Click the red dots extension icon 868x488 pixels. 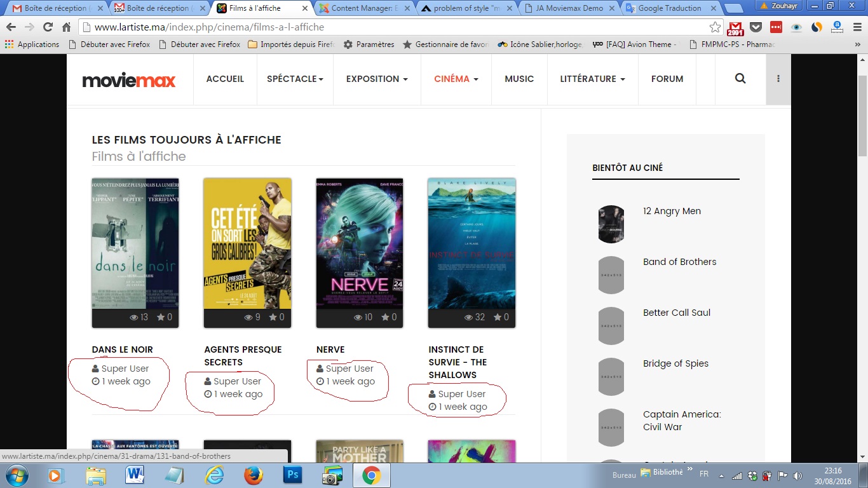[776, 27]
